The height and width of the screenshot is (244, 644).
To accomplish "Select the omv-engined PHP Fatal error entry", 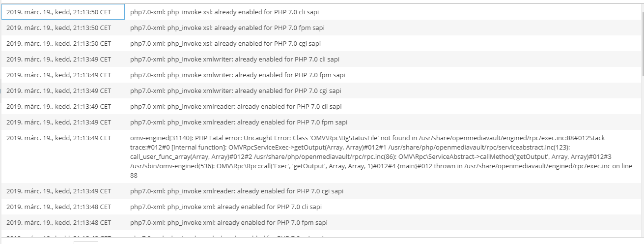I will [x=382, y=156].
